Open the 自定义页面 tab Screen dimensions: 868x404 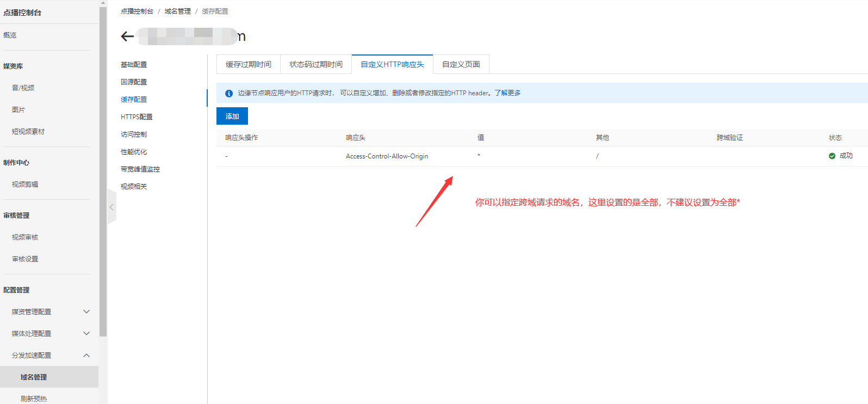tap(461, 64)
